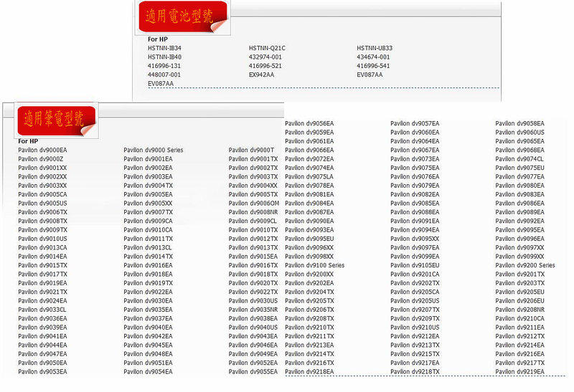Click the Pavilion dv9006OM entry
The height and width of the screenshot is (392, 574).
pos(254,204)
